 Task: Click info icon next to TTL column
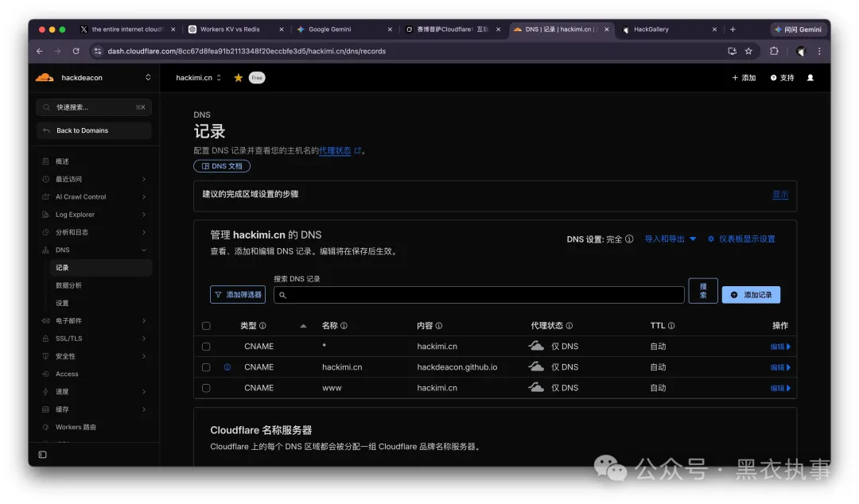click(x=671, y=326)
